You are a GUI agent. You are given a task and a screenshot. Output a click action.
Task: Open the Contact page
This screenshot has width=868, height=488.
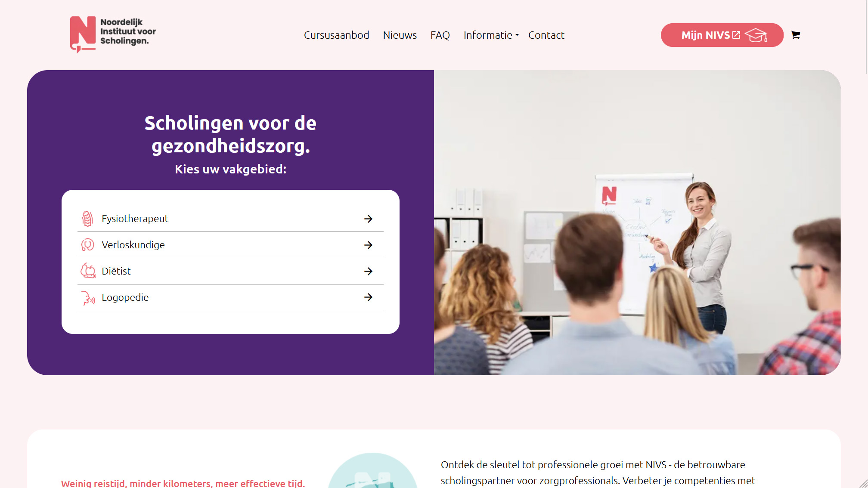tap(546, 35)
